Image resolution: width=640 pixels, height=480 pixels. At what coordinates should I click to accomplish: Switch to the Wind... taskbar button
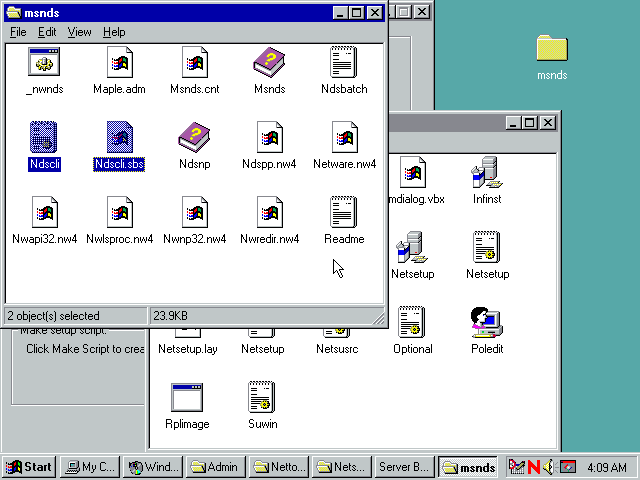coord(153,467)
